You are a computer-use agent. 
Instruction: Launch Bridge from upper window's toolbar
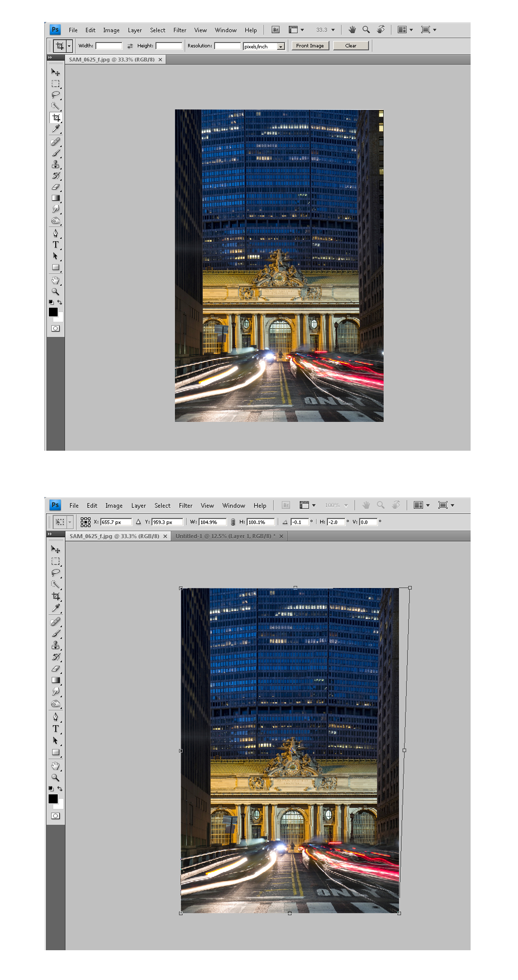point(276,30)
